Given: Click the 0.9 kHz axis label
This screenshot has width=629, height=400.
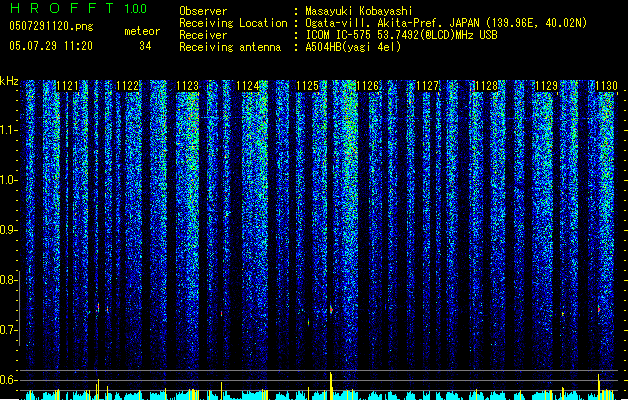Looking at the screenshot, I should [8, 230].
